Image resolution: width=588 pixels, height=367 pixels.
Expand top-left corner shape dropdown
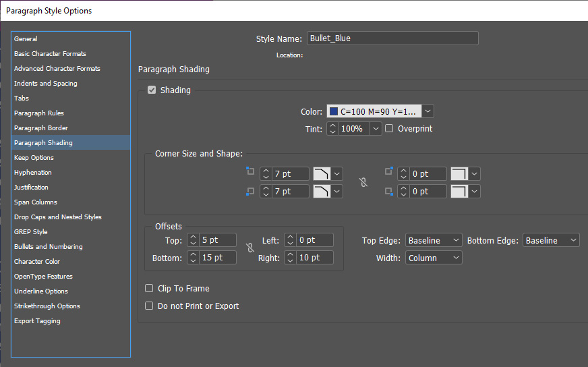point(336,174)
